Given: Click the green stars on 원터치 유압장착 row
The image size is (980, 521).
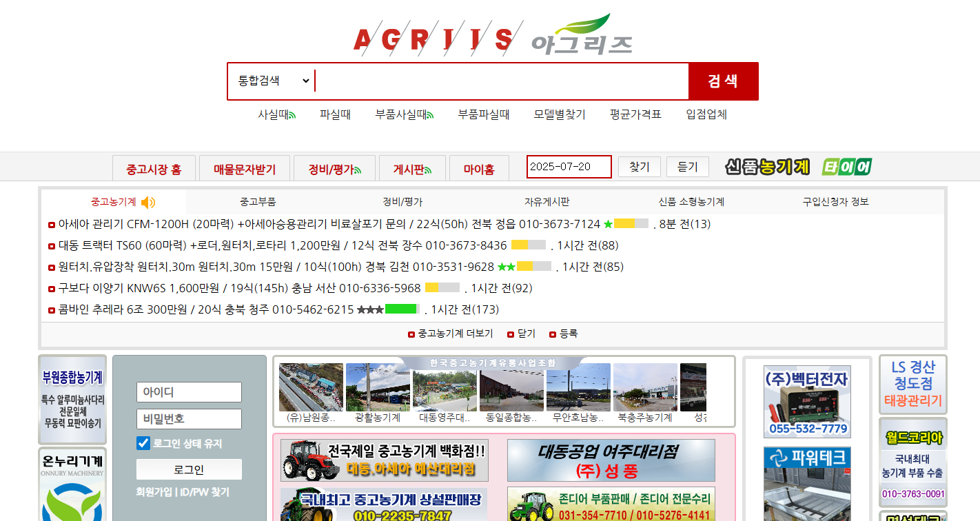Looking at the screenshot, I should [x=507, y=267].
